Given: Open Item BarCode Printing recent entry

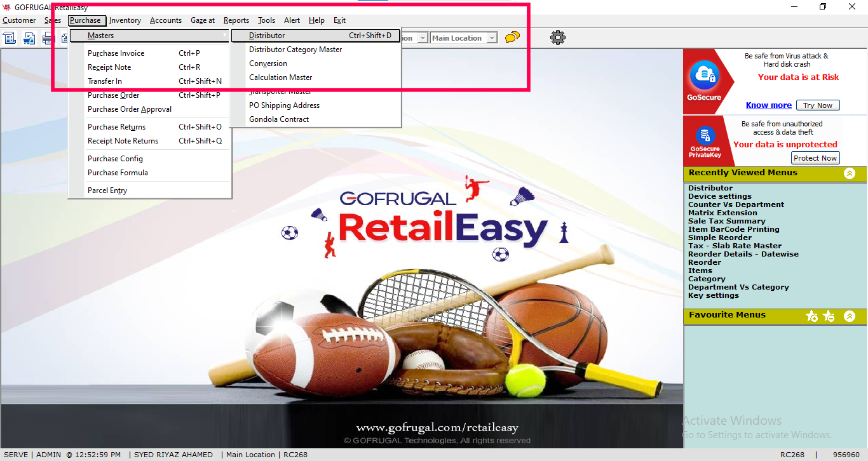Looking at the screenshot, I should [x=734, y=229].
